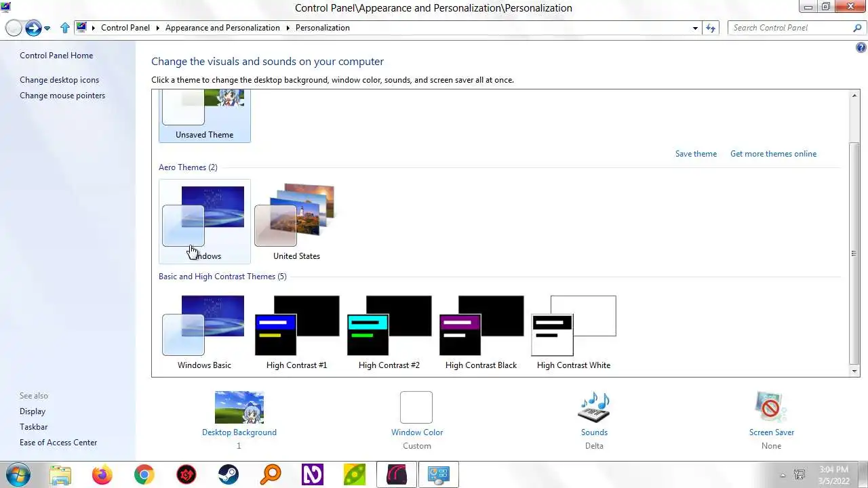Click the theme list scrollbar thumb
This screenshot has height=488, width=868.
click(x=854, y=253)
